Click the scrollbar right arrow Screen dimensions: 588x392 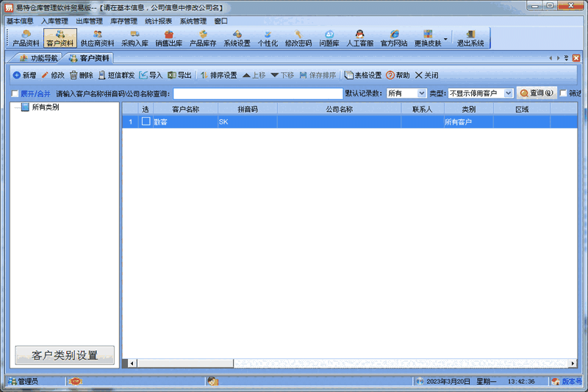573,363
